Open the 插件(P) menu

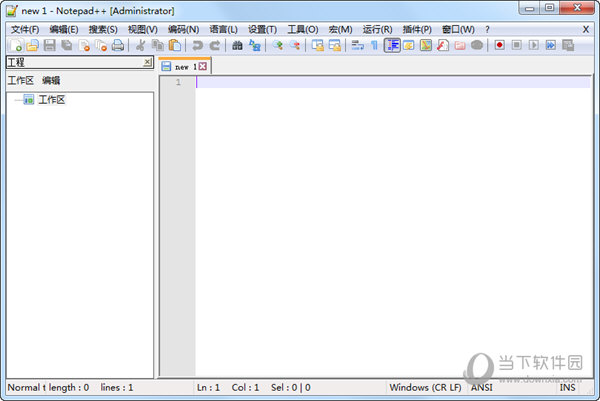point(417,29)
